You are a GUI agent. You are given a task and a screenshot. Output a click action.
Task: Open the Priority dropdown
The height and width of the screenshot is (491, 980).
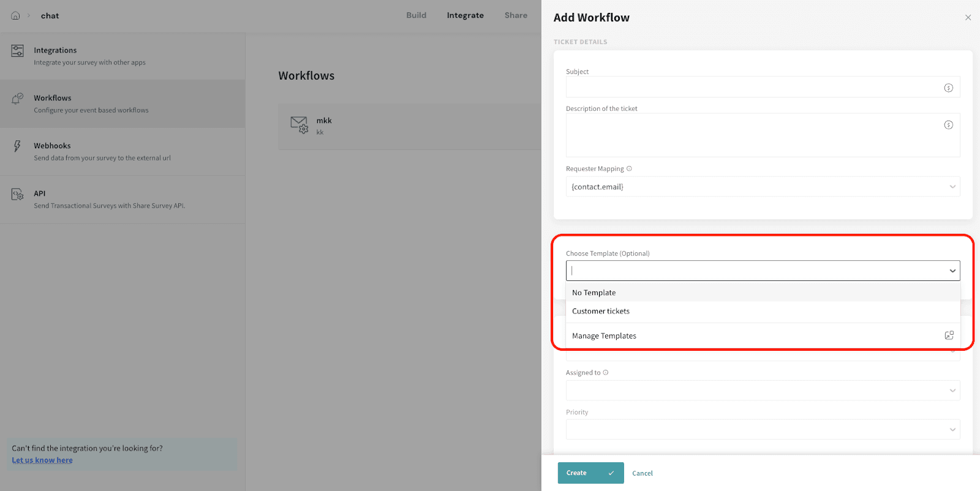tap(952, 430)
